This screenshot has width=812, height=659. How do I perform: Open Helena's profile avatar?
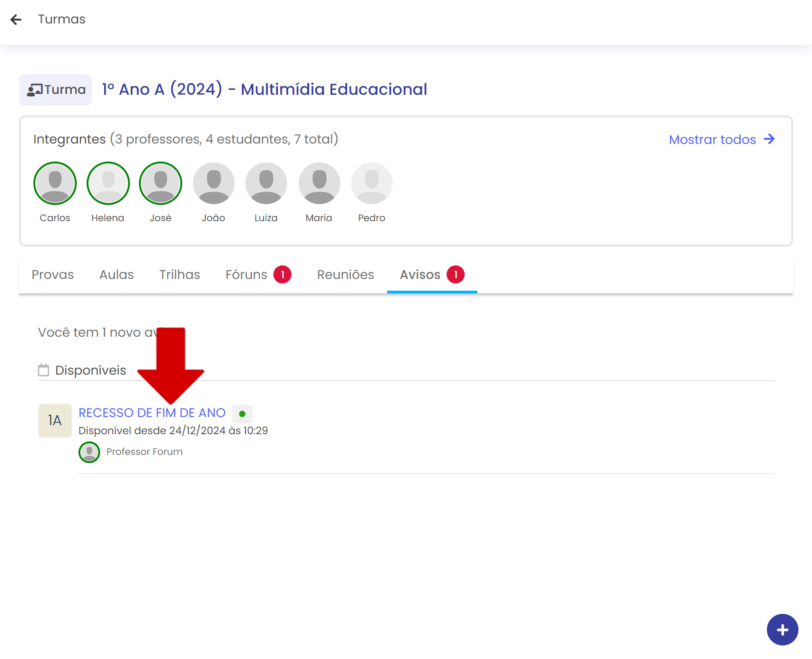point(108,183)
